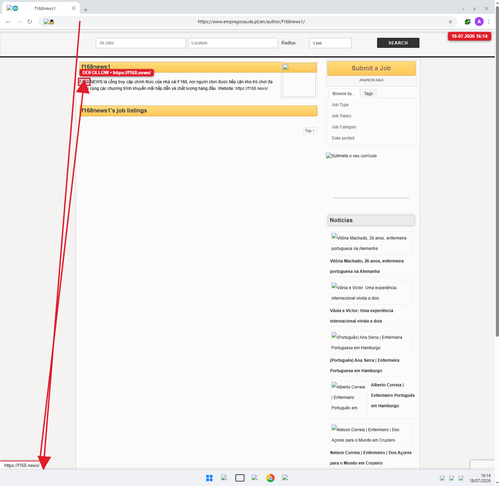Open Task View in the taskbar
This screenshot has height=486, width=500.
tap(240, 478)
